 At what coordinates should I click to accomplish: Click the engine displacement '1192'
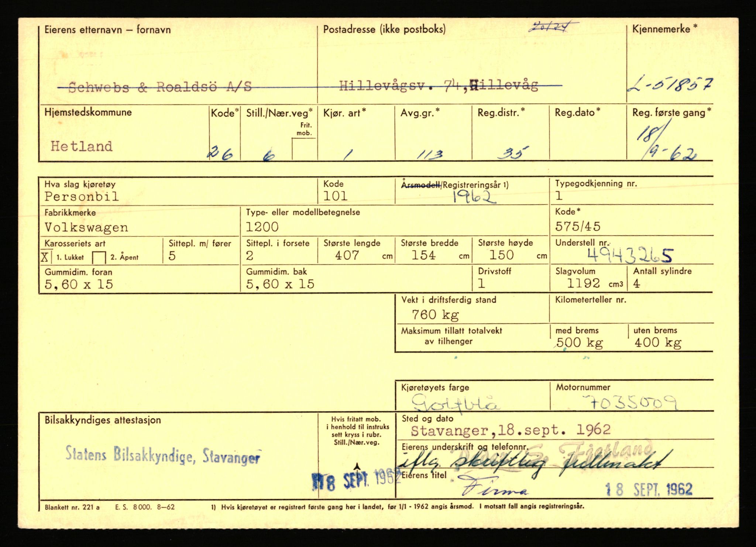(583, 283)
